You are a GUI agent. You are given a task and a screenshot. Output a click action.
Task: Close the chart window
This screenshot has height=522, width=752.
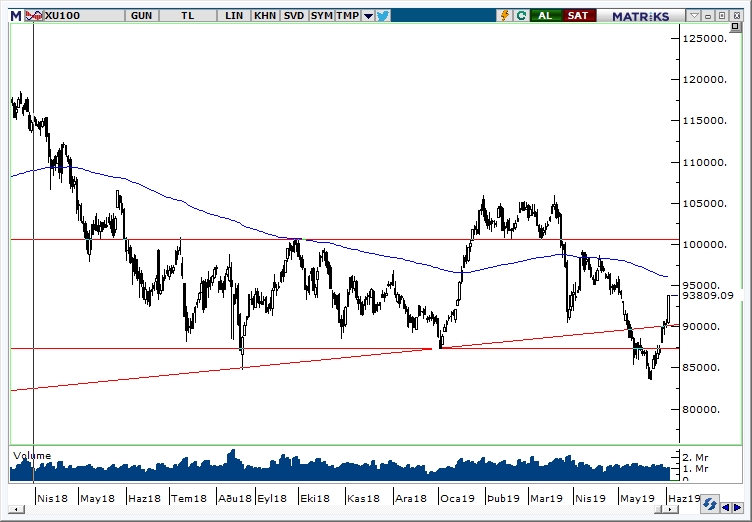(737, 16)
